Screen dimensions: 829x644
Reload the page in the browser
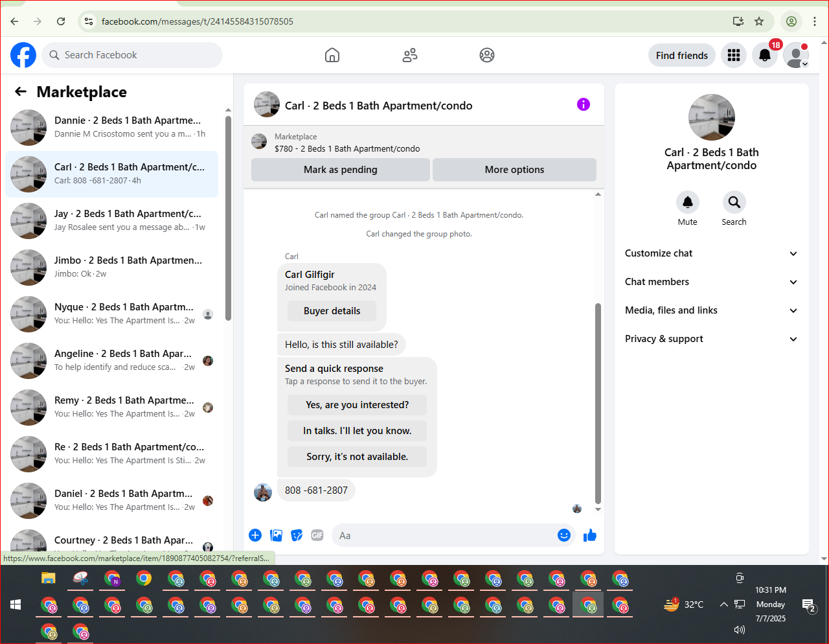[61, 21]
